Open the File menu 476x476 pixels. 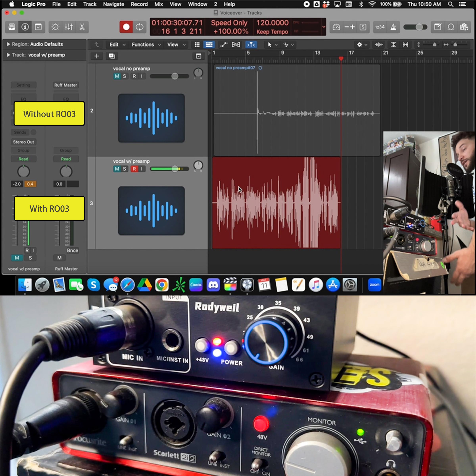coord(56,4)
